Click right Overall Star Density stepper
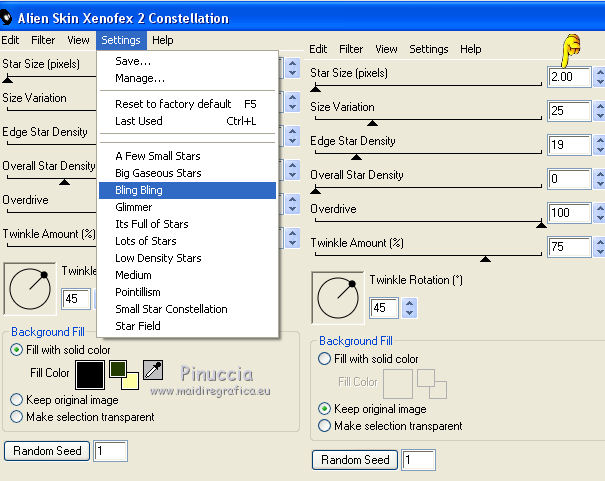Viewport: 605px width, 481px height. pyautogui.click(x=600, y=179)
